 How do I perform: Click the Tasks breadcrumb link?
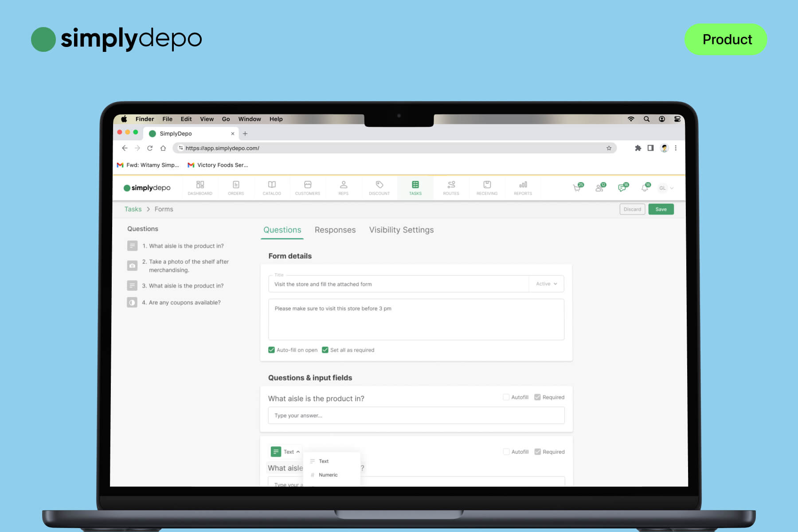pyautogui.click(x=133, y=209)
